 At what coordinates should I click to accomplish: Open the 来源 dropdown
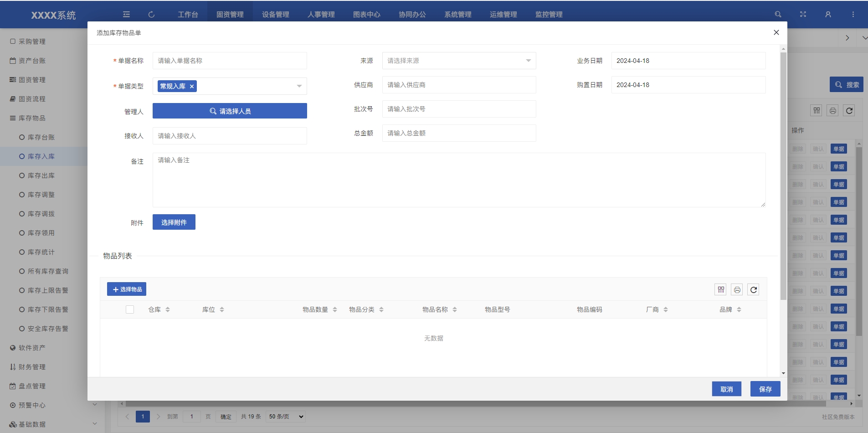[459, 61]
